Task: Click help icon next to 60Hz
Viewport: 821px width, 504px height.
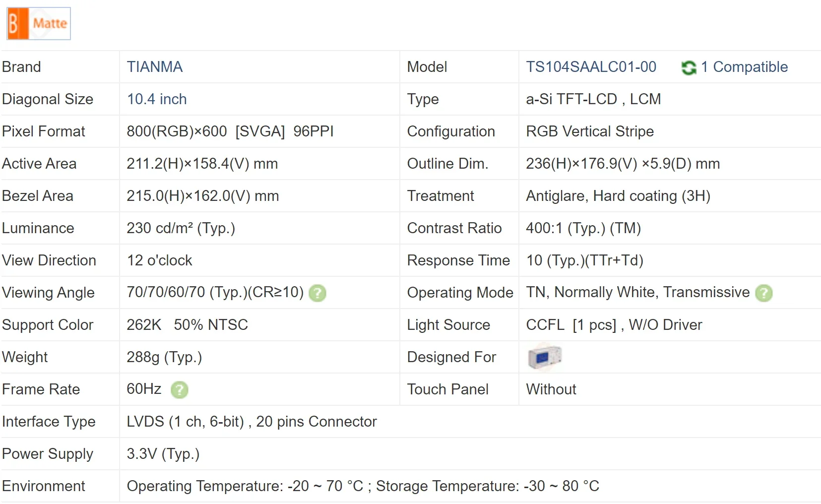Action: [179, 390]
